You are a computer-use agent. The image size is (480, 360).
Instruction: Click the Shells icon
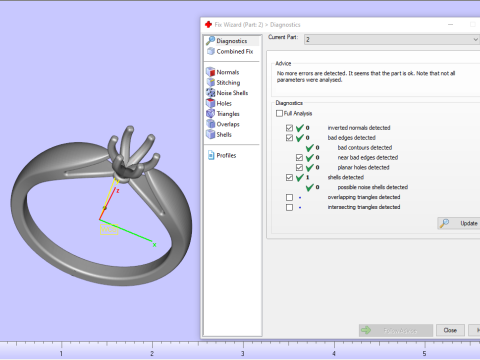pyautogui.click(x=211, y=134)
